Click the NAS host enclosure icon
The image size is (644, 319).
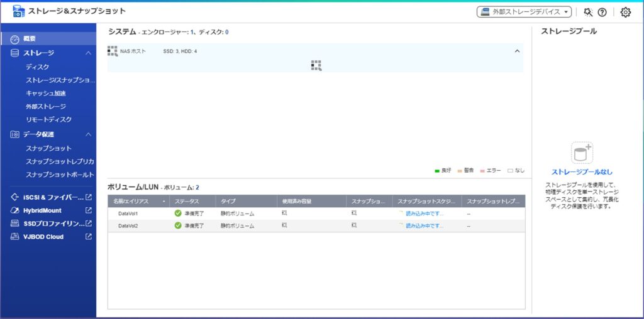(x=113, y=51)
